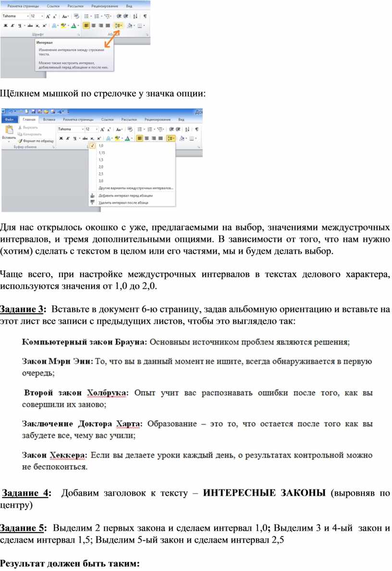Open Рецензирование tab in Интервал tooltip screenshot

point(105,6)
